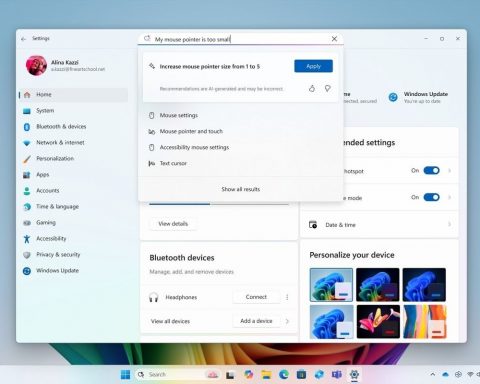Click the Apply button for pointer size
This screenshot has height=384, width=480.
313,66
